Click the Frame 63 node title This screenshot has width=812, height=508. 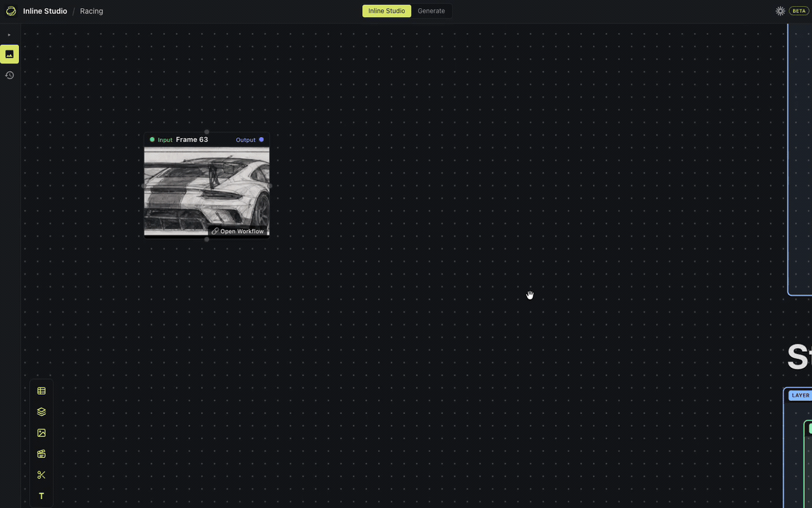[192, 140]
